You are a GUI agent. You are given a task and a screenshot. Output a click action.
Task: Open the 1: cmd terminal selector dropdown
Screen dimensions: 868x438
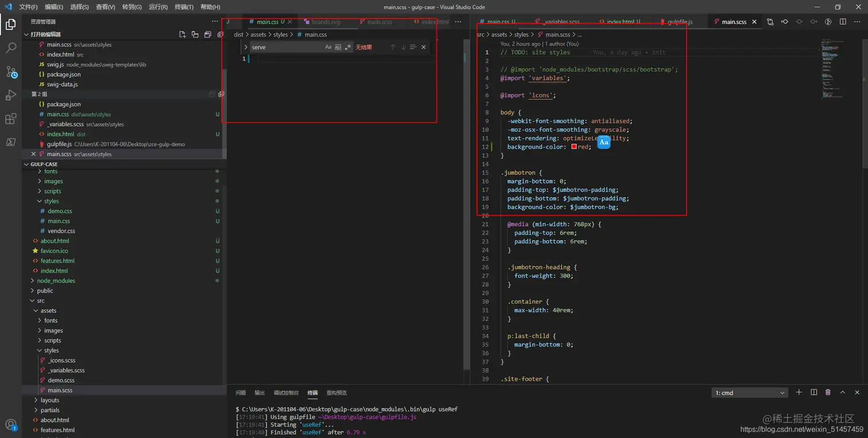(749, 393)
